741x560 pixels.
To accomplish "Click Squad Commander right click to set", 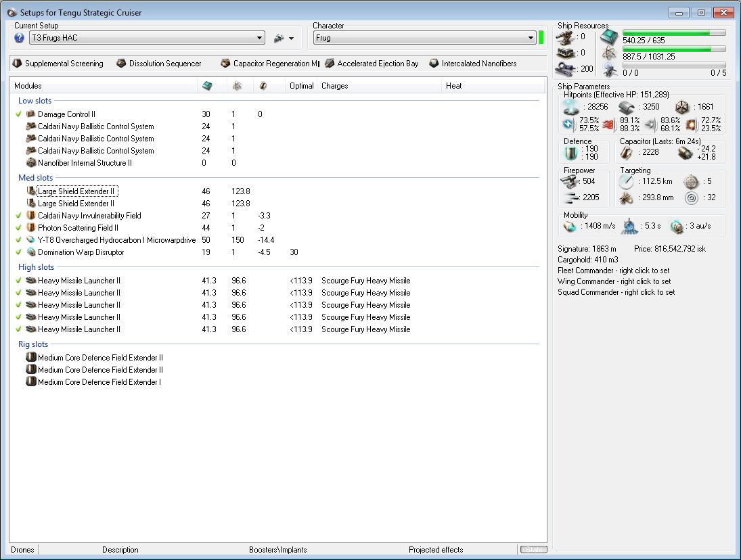I will click(x=616, y=292).
